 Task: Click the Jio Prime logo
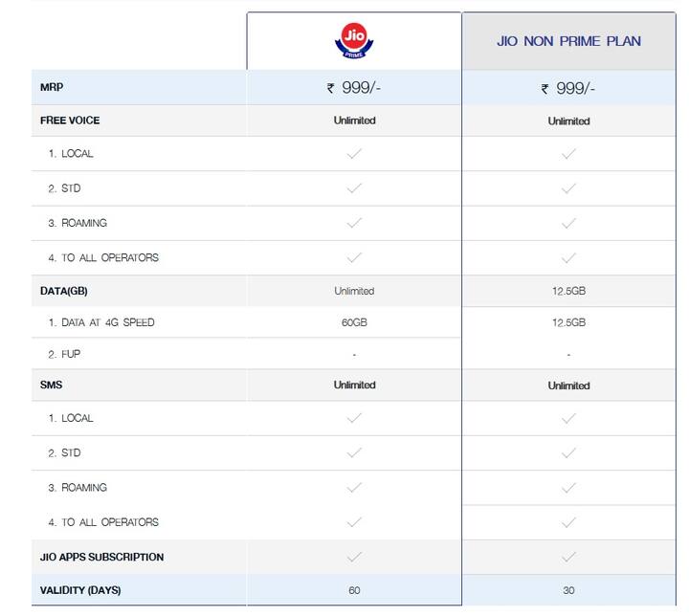coord(354,40)
